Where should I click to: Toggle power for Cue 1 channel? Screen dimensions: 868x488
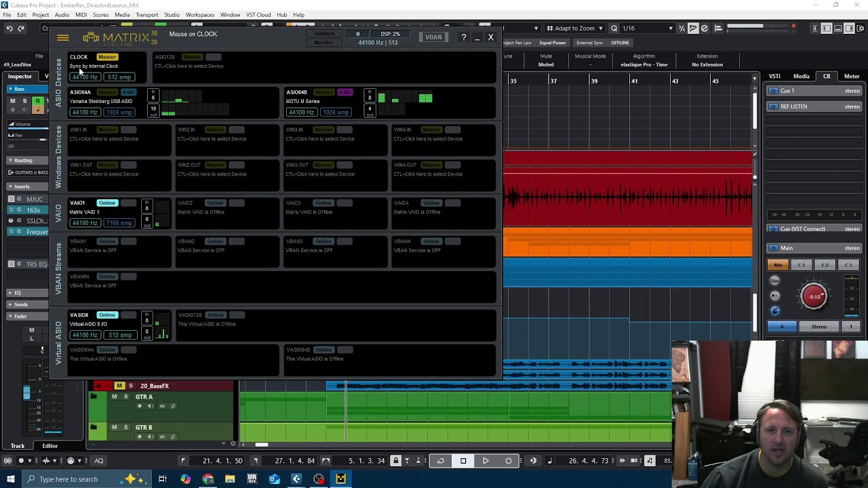pyautogui.click(x=773, y=91)
